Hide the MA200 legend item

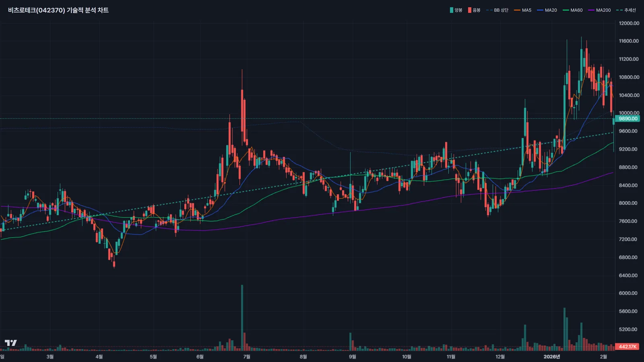pyautogui.click(x=599, y=10)
